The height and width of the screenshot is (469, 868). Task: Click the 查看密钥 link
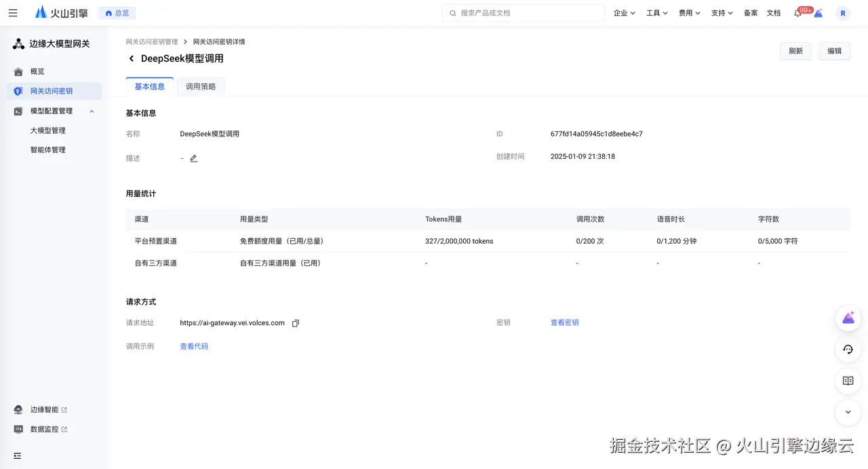click(565, 322)
